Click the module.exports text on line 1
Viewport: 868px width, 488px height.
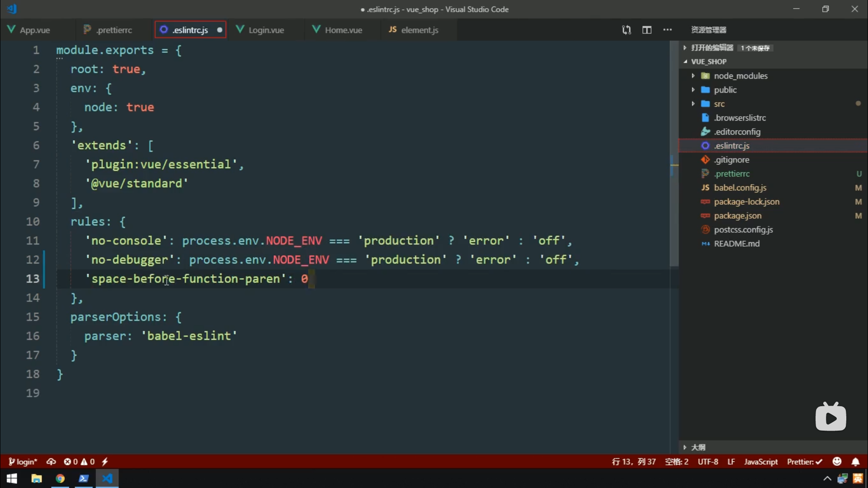105,50
